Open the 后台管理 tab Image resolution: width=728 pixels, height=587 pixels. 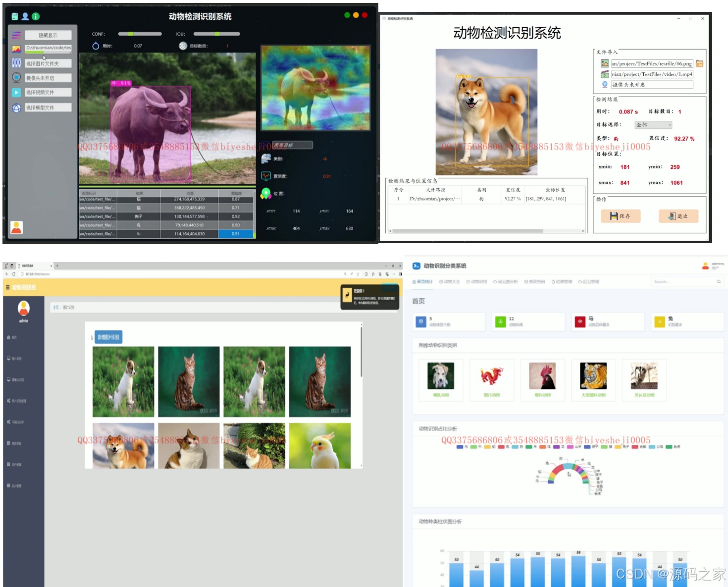pyautogui.click(x=588, y=282)
